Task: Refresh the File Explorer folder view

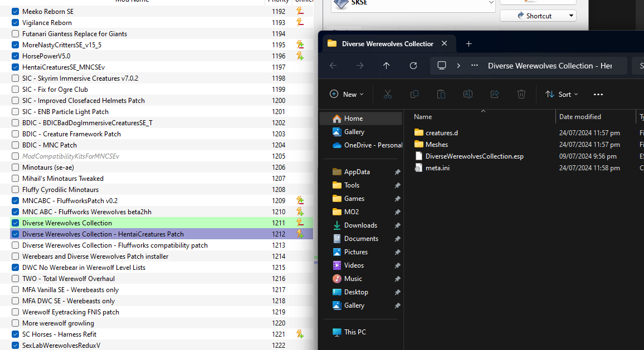Action: coord(413,66)
